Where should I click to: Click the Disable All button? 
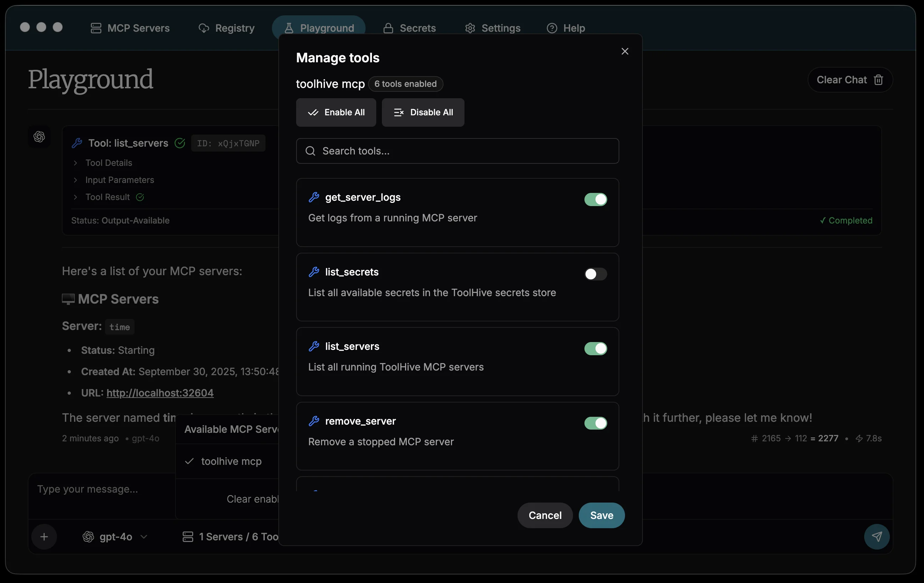click(423, 112)
